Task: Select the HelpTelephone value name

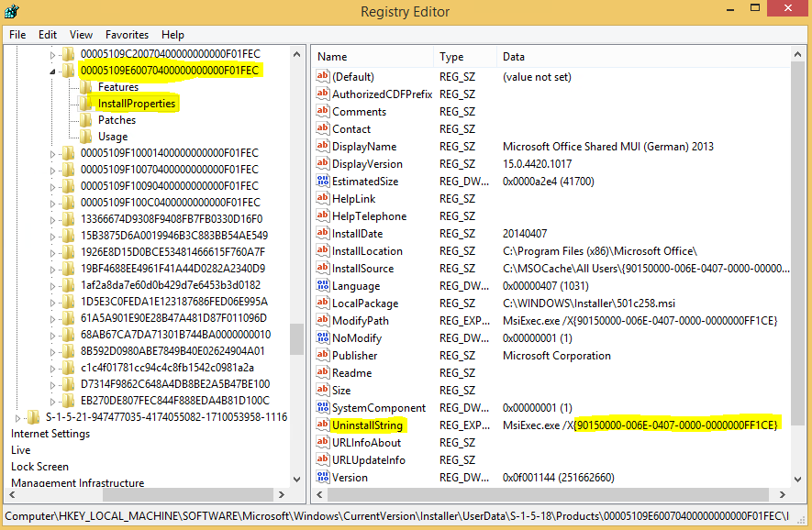Action: tap(369, 215)
